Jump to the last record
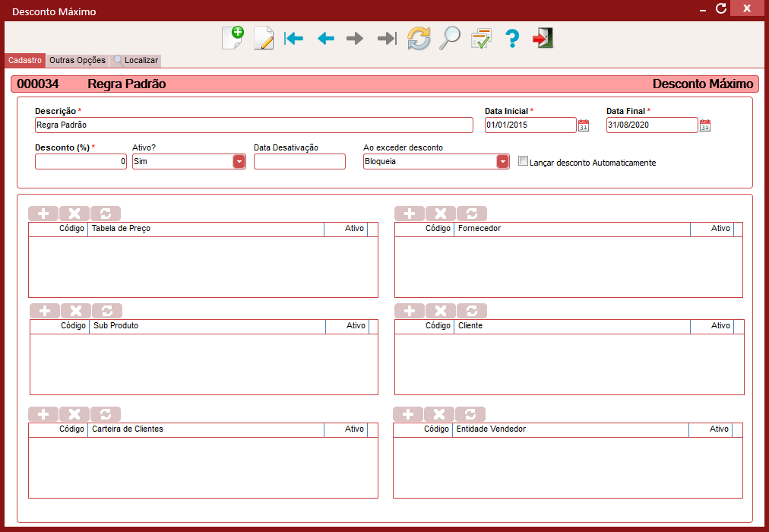The width and height of the screenshot is (769, 532). point(387,38)
